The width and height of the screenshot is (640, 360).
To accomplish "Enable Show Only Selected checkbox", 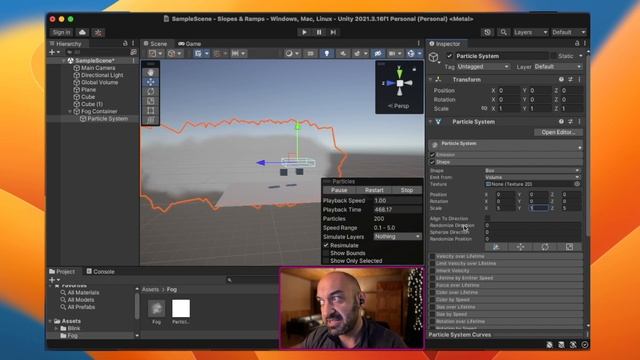I will (x=326, y=261).
